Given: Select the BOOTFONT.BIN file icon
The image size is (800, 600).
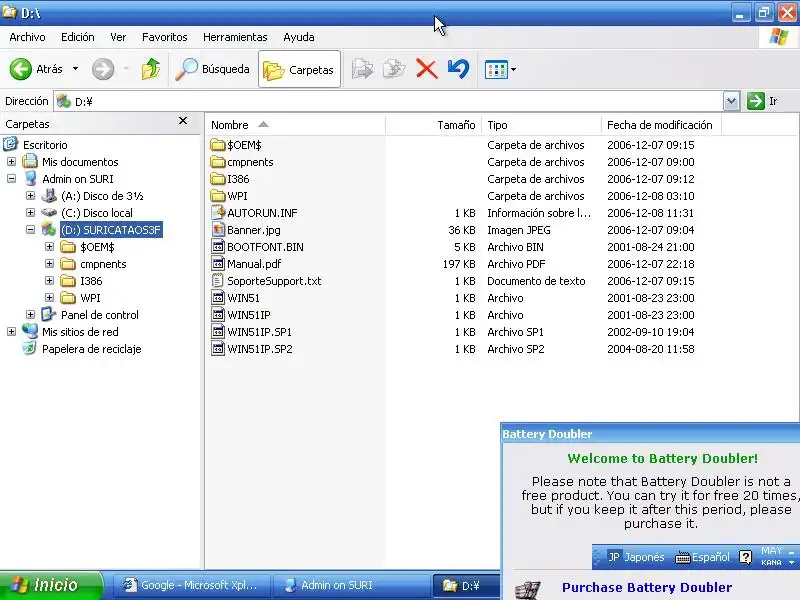Looking at the screenshot, I should coord(218,247).
